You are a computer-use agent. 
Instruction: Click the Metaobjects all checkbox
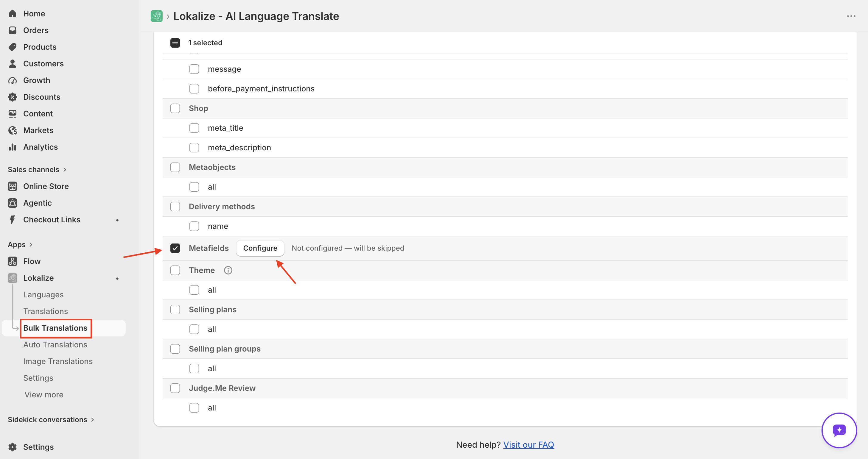pos(194,187)
